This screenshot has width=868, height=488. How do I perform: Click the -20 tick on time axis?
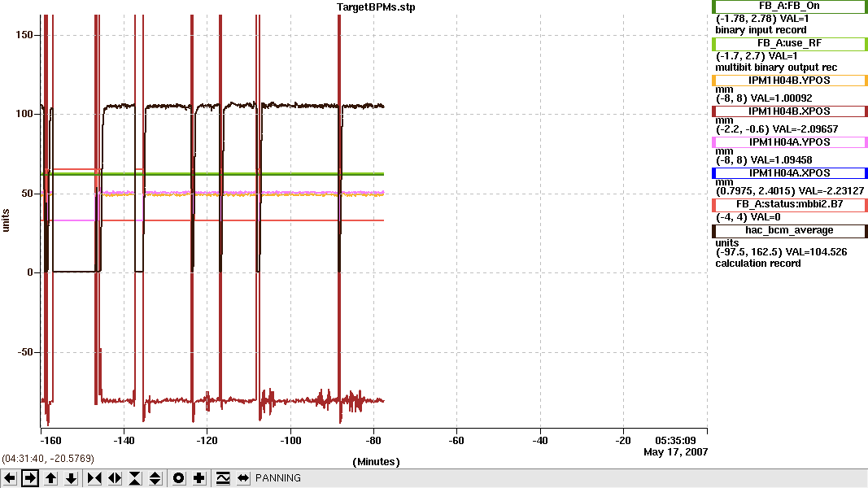[623, 441]
